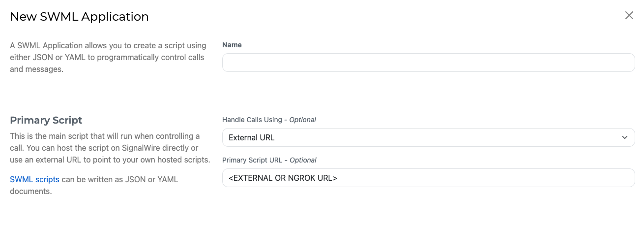The image size is (644, 228).
Task: Click Optional beside Handle Calls Using
Action: [x=302, y=120]
